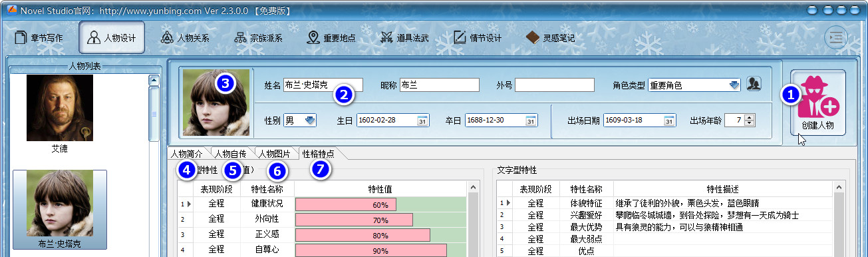Select 艾德 portrait in the character list
The image size is (868, 257).
click(60, 108)
